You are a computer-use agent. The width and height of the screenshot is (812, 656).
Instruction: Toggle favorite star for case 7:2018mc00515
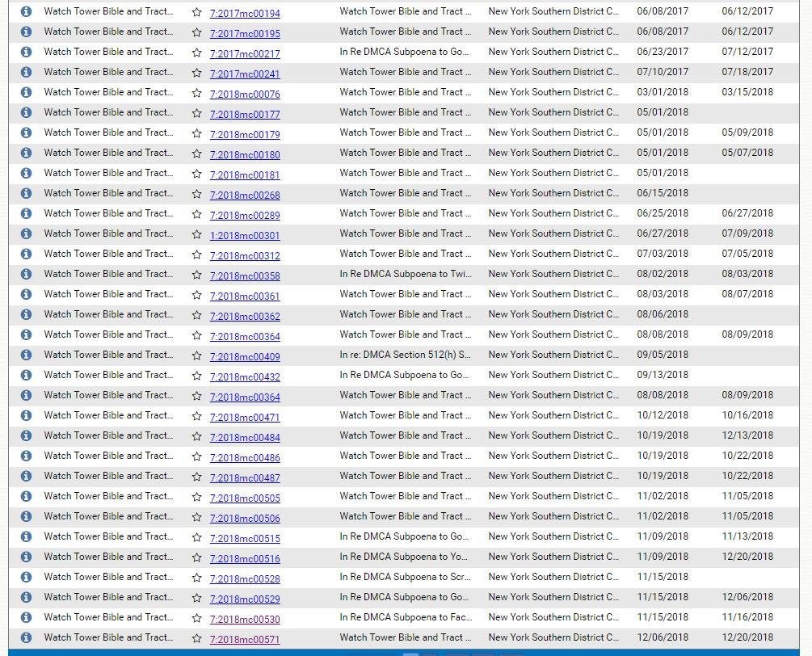point(197,537)
